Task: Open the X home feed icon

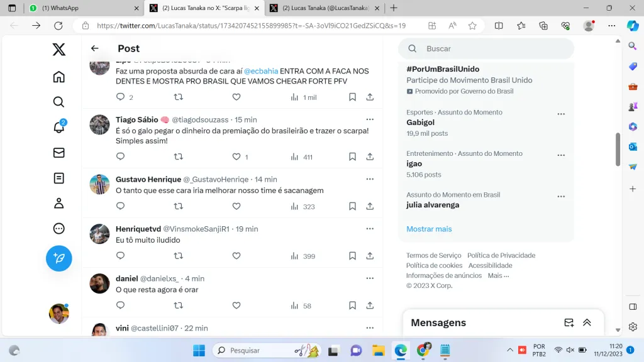Action: [x=58, y=77]
